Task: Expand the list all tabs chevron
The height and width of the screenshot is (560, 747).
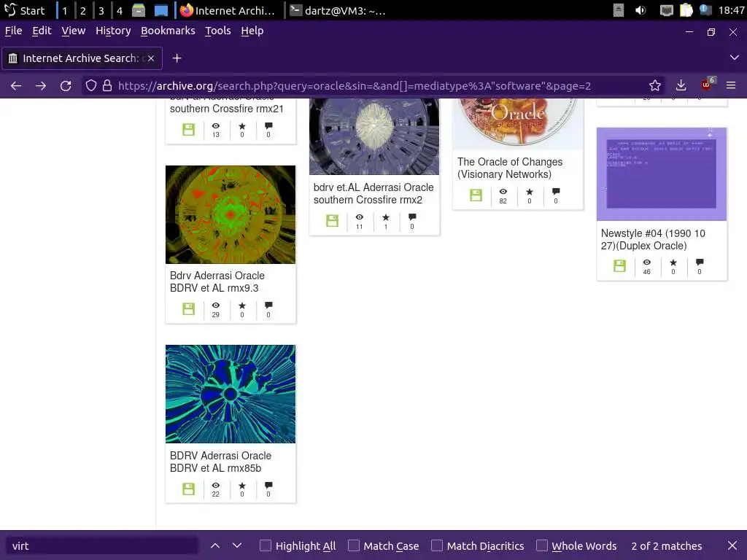Action: [x=734, y=58]
